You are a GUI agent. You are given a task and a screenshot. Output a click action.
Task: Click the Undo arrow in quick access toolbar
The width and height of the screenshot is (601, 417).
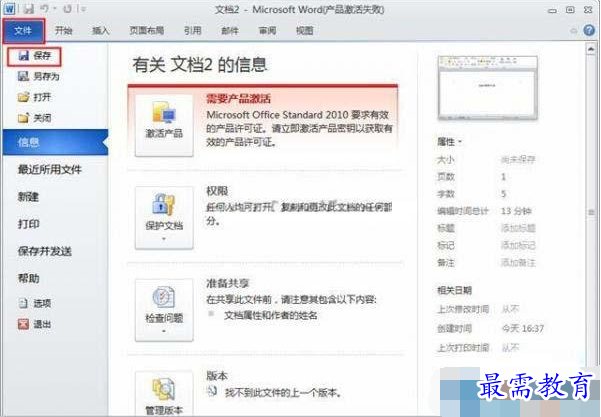point(45,8)
